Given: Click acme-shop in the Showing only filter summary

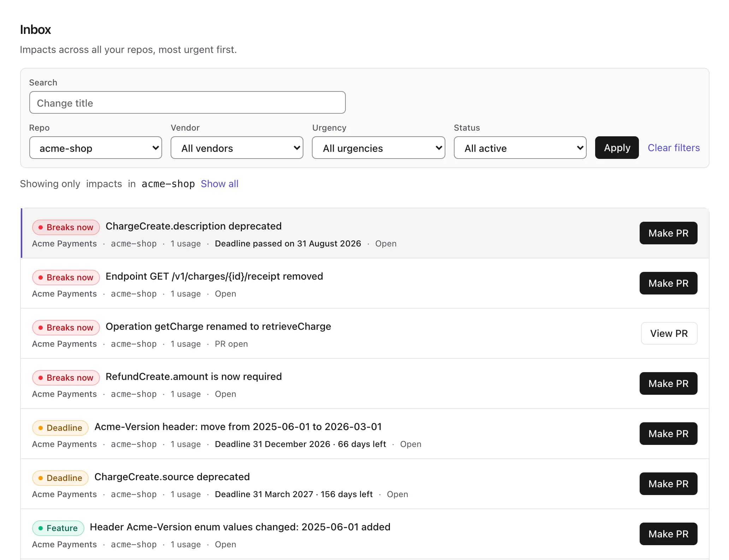Looking at the screenshot, I should [x=168, y=184].
